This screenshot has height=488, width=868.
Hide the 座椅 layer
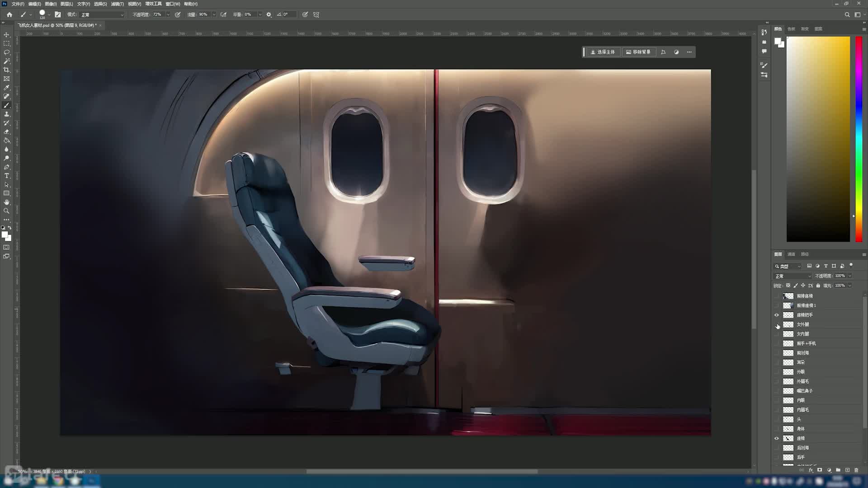click(x=777, y=438)
